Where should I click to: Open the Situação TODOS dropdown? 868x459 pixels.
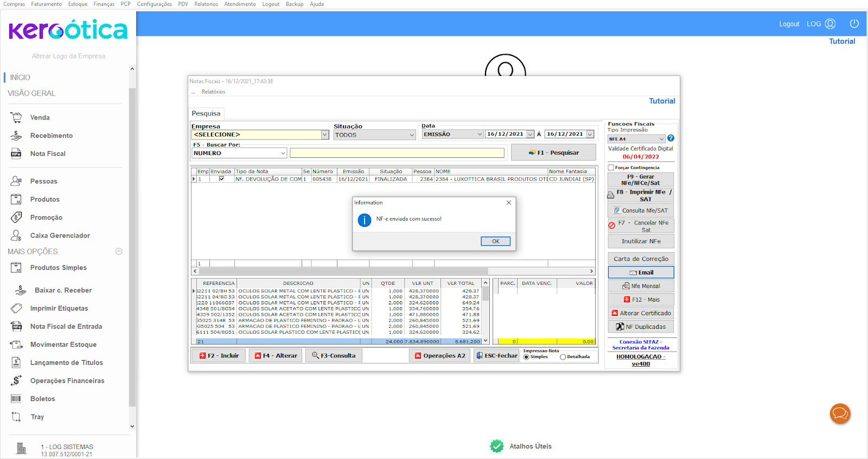pyautogui.click(x=412, y=135)
